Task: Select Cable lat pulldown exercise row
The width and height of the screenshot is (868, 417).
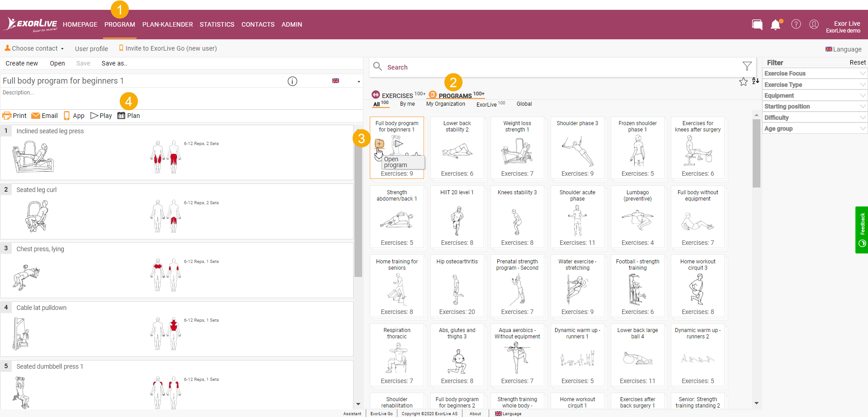Action: point(177,329)
